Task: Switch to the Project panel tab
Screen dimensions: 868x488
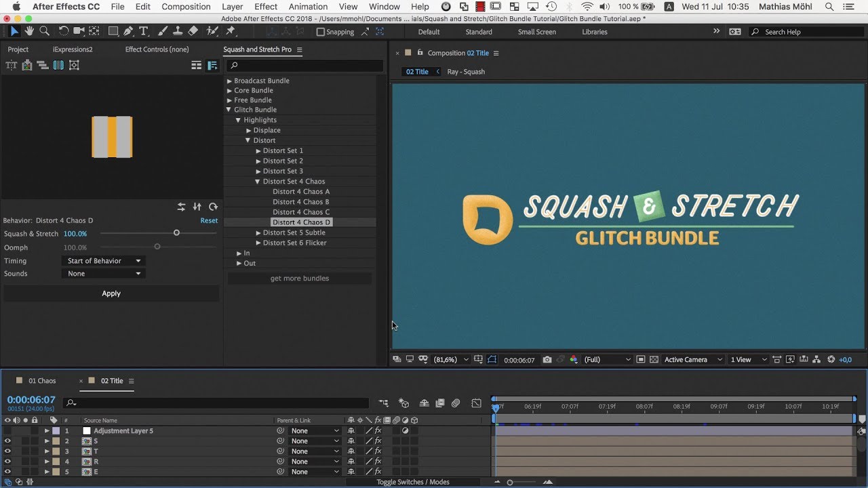Action: pyautogui.click(x=18, y=49)
